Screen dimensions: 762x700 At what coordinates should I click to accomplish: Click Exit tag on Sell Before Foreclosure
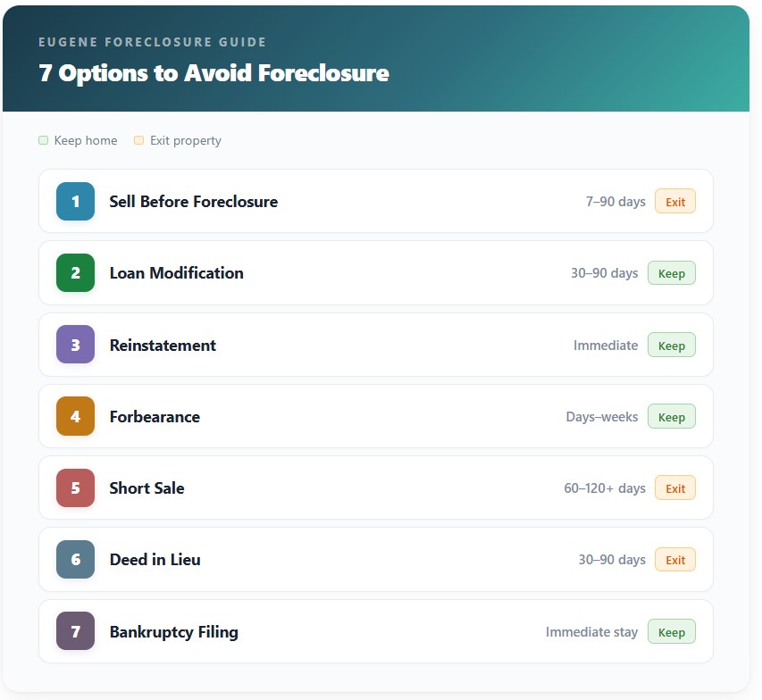[675, 202]
